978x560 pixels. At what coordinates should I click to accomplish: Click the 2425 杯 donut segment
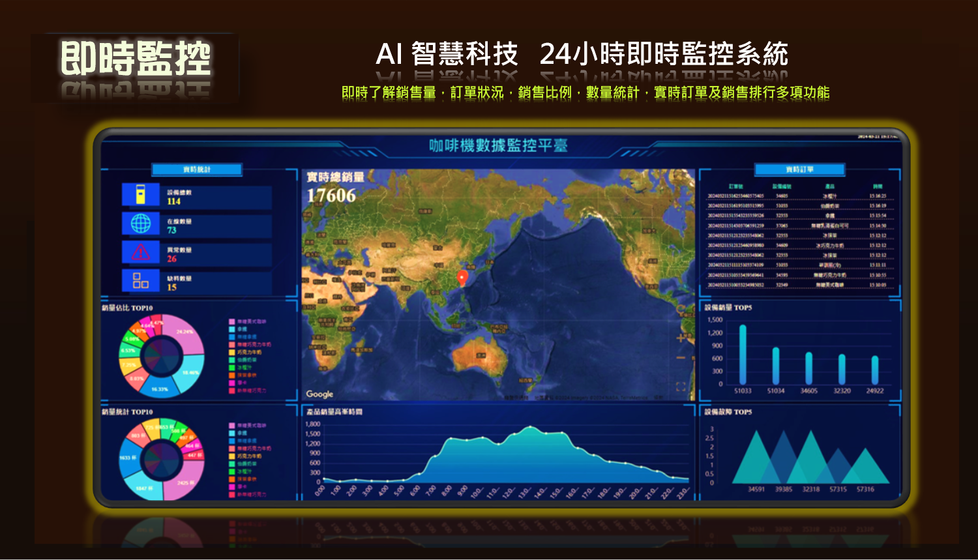(x=184, y=483)
